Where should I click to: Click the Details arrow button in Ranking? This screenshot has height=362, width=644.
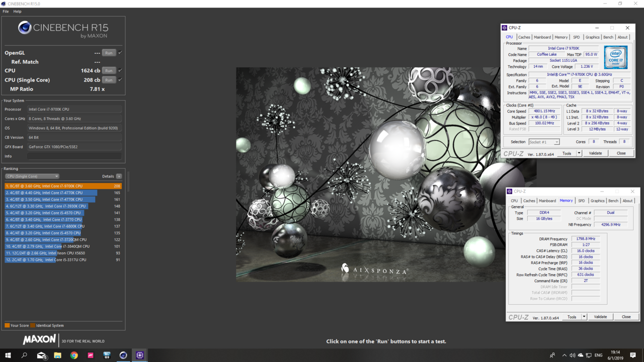[x=119, y=176]
